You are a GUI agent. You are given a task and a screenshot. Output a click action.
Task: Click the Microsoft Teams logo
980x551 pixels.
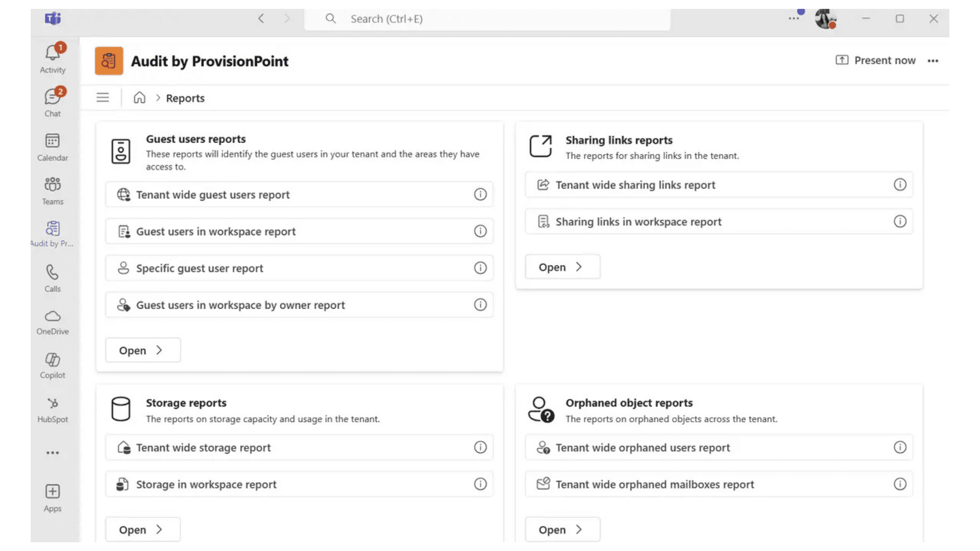pos(53,18)
